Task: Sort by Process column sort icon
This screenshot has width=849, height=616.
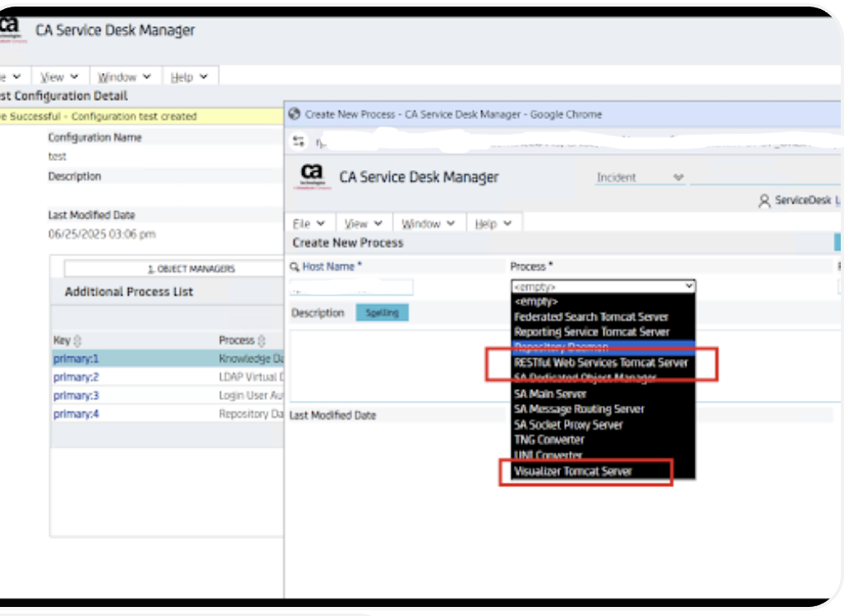Action: tap(262, 341)
